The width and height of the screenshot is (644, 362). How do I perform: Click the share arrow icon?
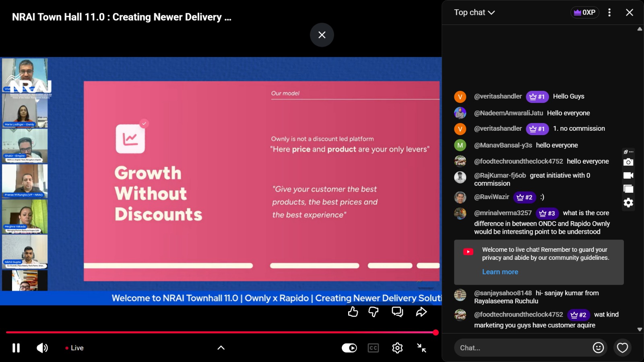(x=421, y=312)
